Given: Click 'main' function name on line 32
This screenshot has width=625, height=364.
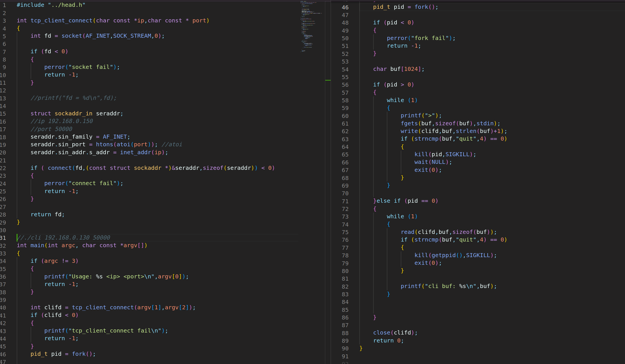Looking at the screenshot, I should [x=37, y=245].
